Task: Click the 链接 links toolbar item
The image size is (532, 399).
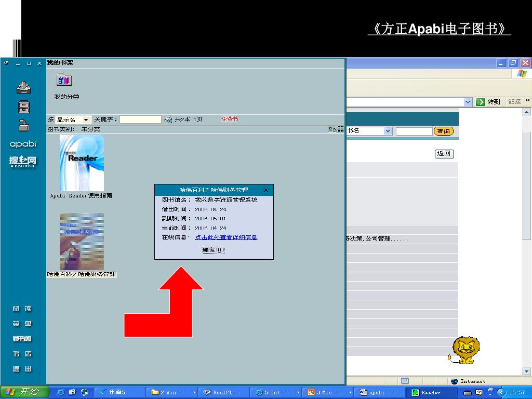Action: click(x=515, y=101)
